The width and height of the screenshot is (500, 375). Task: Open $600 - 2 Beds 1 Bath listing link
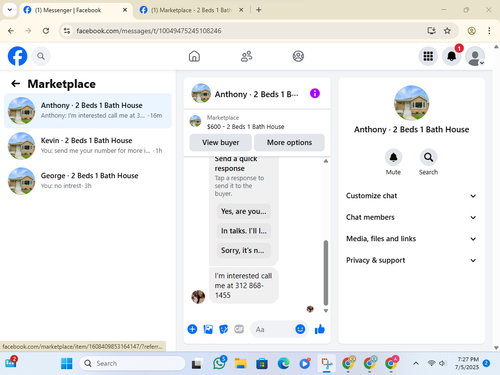pyautogui.click(x=245, y=127)
